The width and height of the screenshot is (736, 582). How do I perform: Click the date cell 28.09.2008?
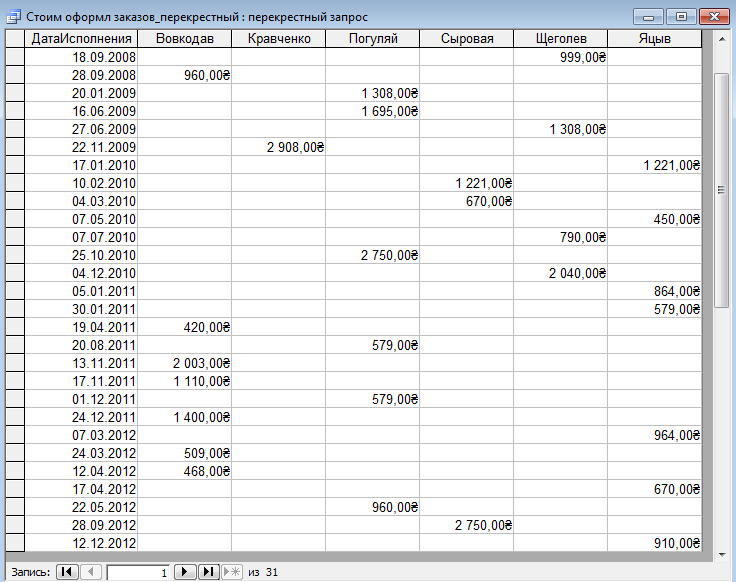click(81, 75)
